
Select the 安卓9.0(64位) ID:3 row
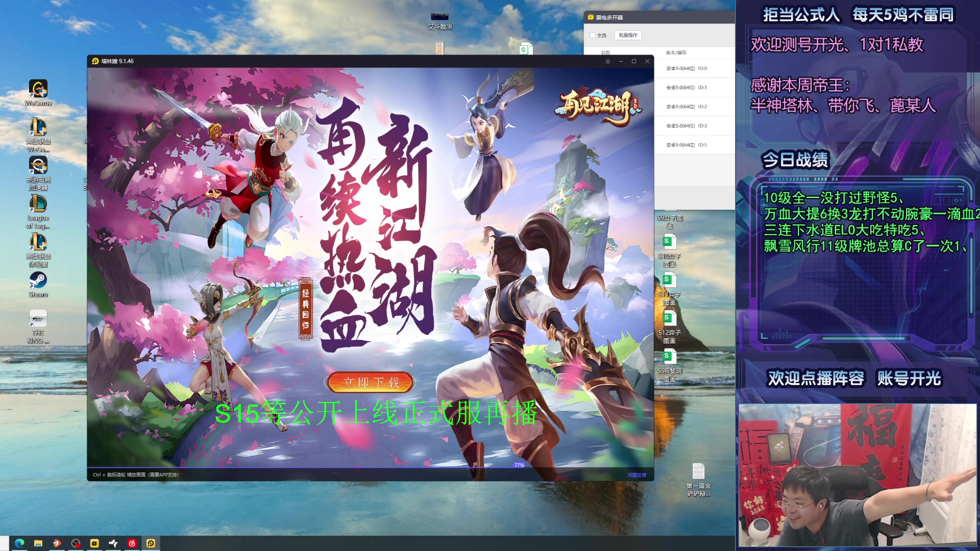point(694,126)
